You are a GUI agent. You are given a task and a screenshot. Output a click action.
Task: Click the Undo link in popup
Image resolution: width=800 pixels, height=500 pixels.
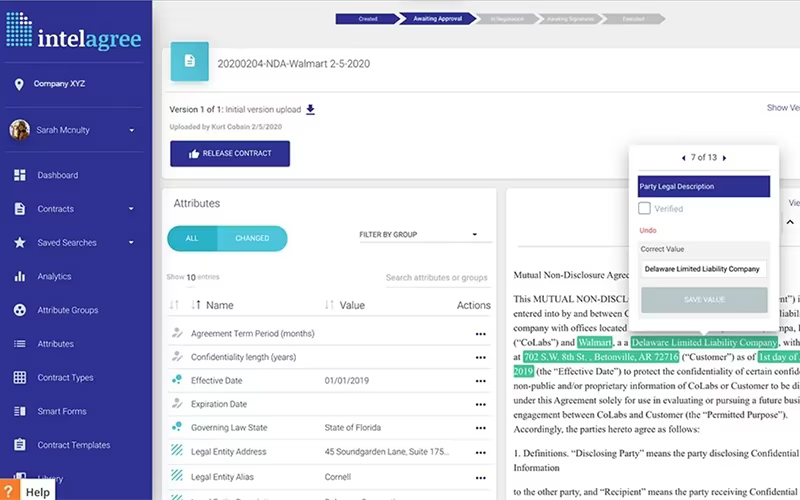[647, 231]
